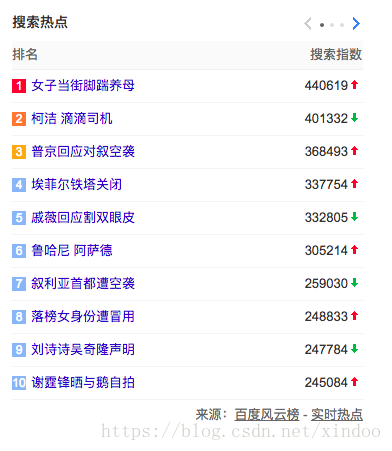Image resolution: width=392 pixels, height=451 pixels.
Task: Click the blue rank 10 badge
Action: tap(19, 383)
